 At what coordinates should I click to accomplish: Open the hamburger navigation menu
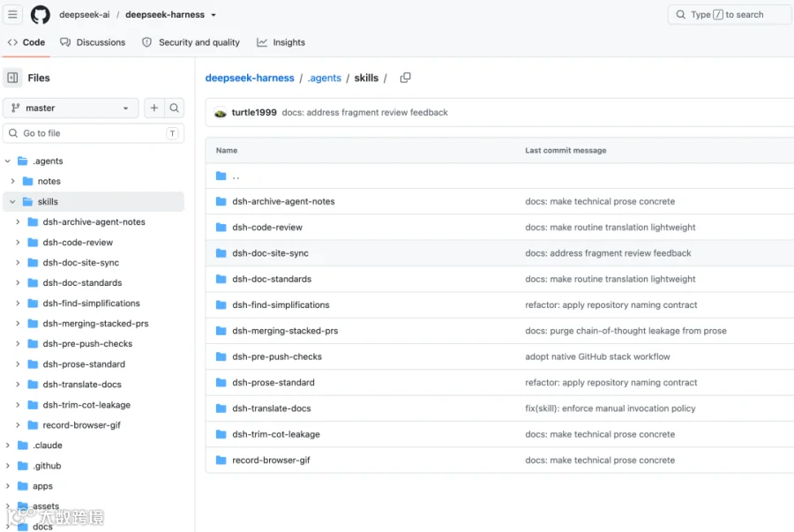(12, 14)
